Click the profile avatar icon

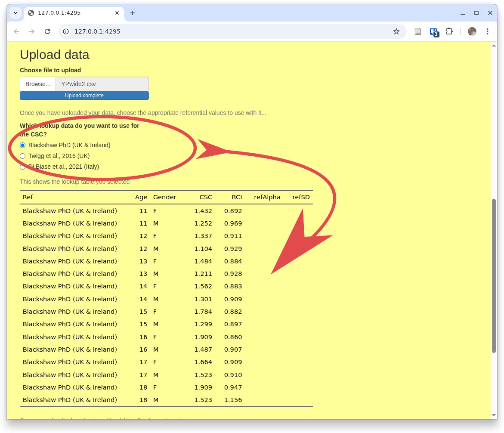(472, 31)
